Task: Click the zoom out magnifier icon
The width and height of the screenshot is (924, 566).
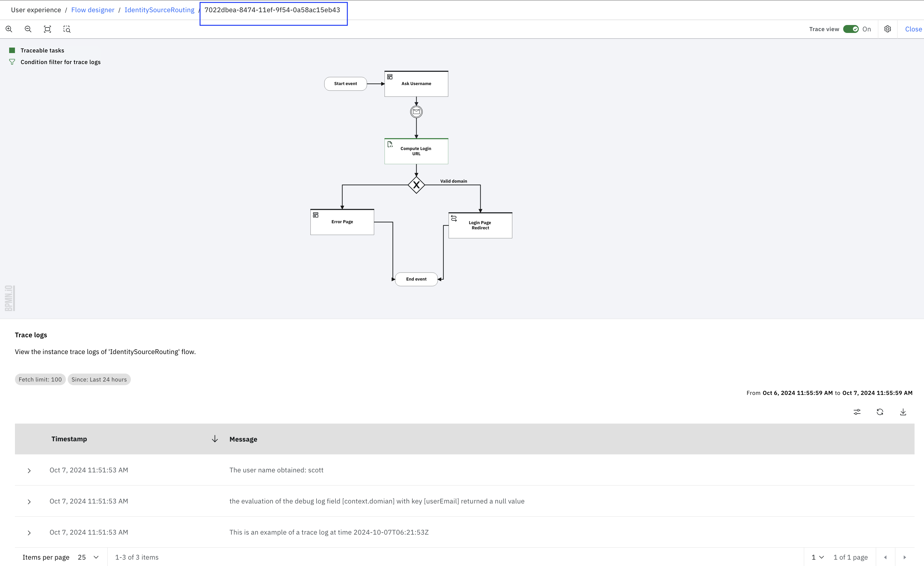Action: tap(28, 29)
